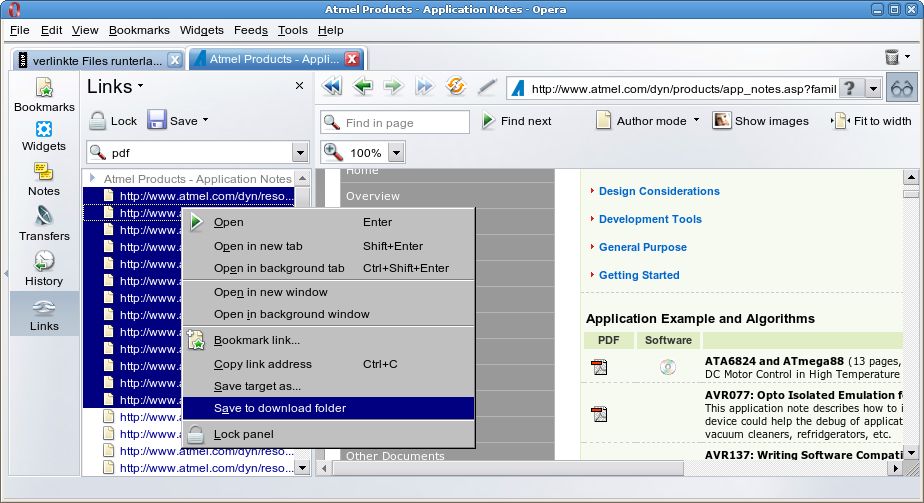
Task: Choose Bookmark link... from context menu
Action: click(x=329, y=340)
